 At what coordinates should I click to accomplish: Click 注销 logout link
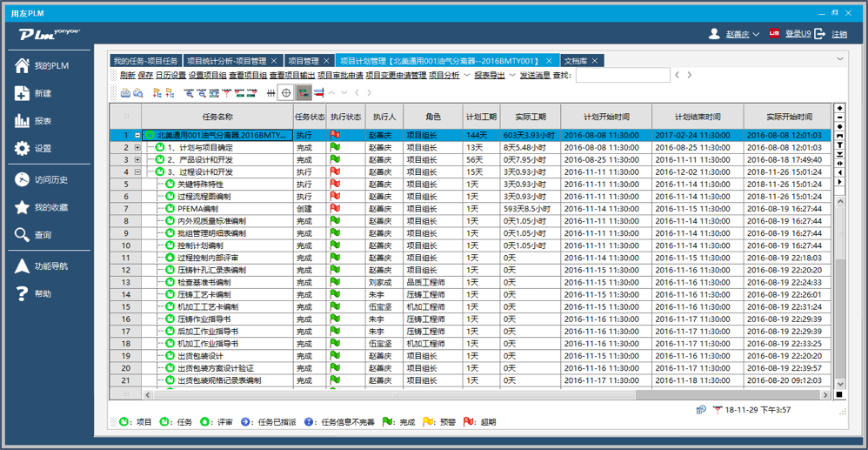[x=839, y=34]
